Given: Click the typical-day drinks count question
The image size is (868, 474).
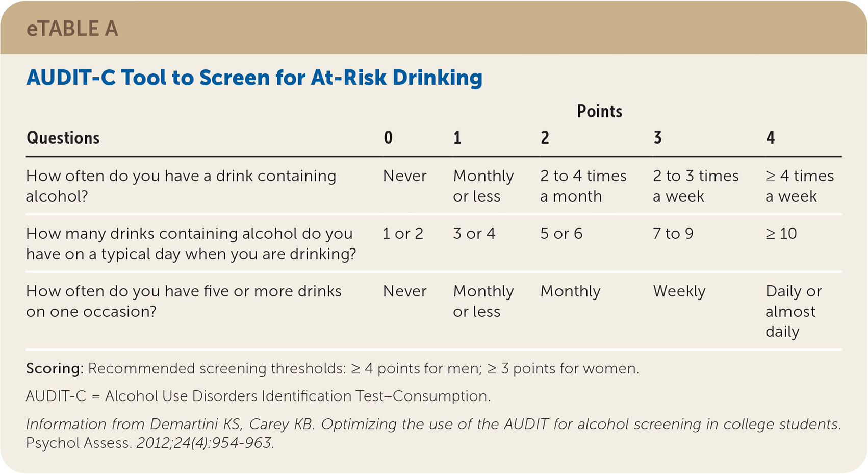Looking at the screenshot, I should (191, 243).
